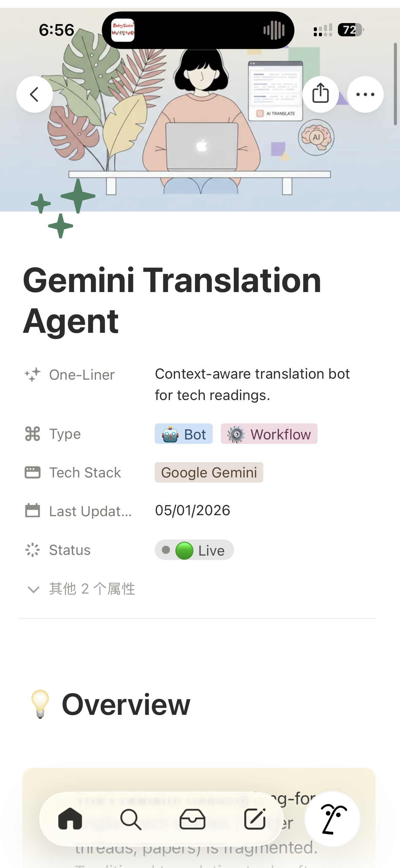
Task: Change the Live status value
Action: click(x=194, y=550)
